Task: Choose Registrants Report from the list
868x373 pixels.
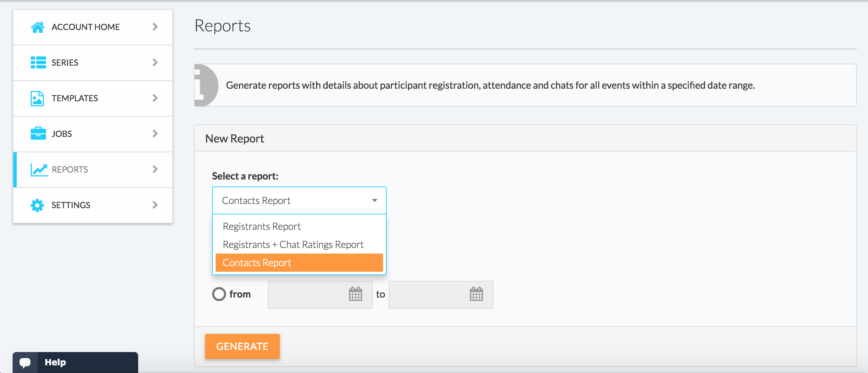Action: click(262, 226)
